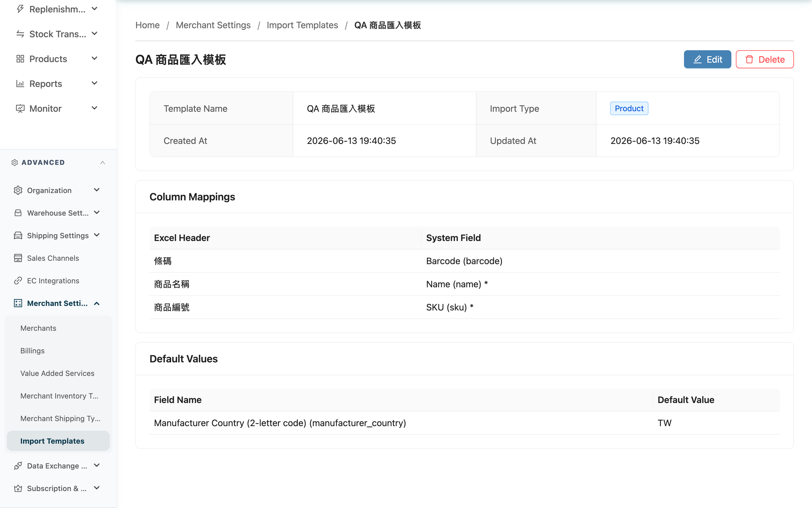
Task: Expand the Warehouse Settings chevron
Action: 97,212
